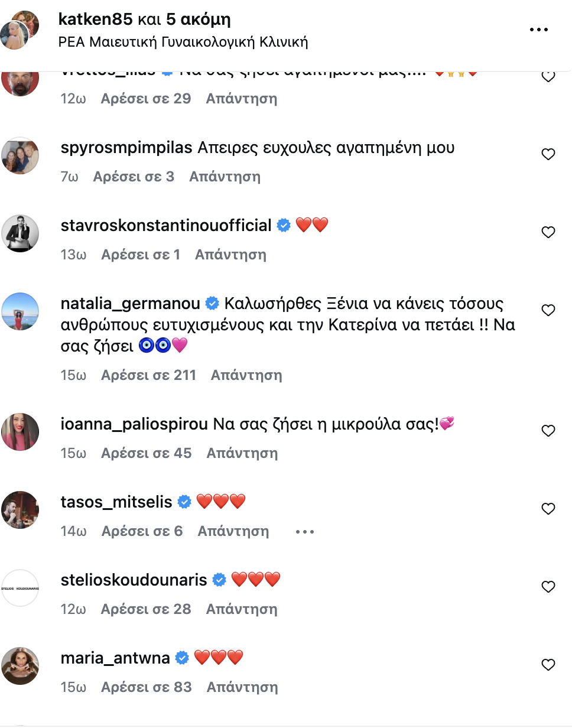572x728 pixels.
Task: Show who liked maria_antwna's comment
Action: pos(147,687)
